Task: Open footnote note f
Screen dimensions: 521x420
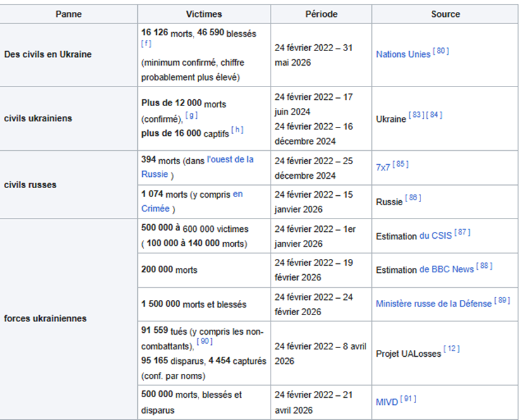Action: pyautogui.click(x=146, y=44)
